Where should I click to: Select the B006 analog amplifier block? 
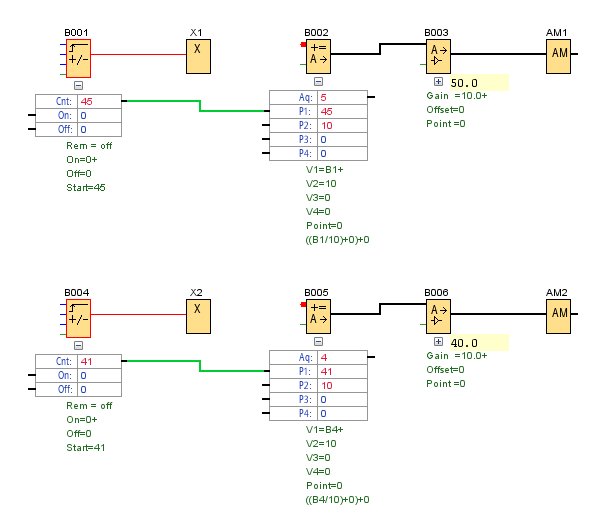point(438,316)
